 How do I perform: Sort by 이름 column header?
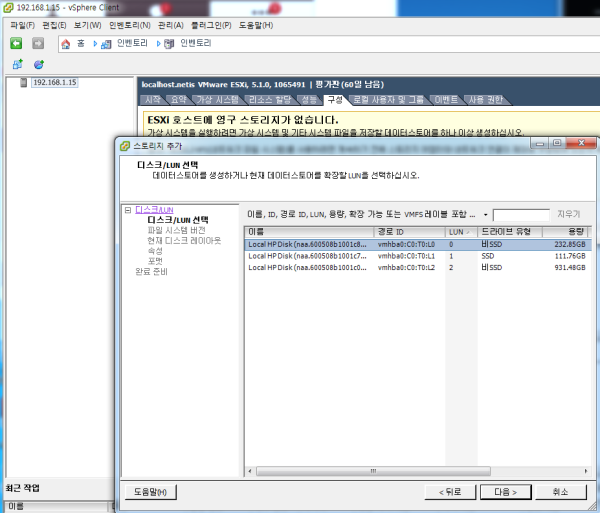309,232
